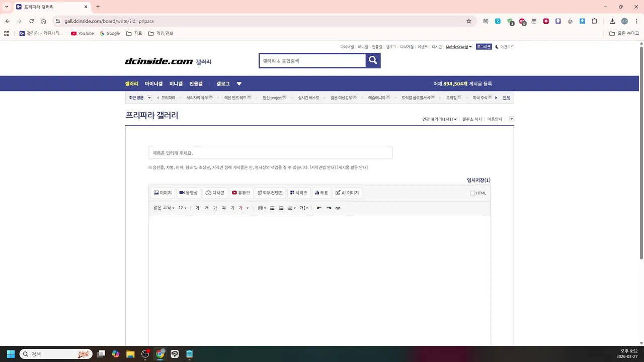Screen dimensions: 644x362
Task: Insert an image with the 이미지 button
Action: point(163,193)
